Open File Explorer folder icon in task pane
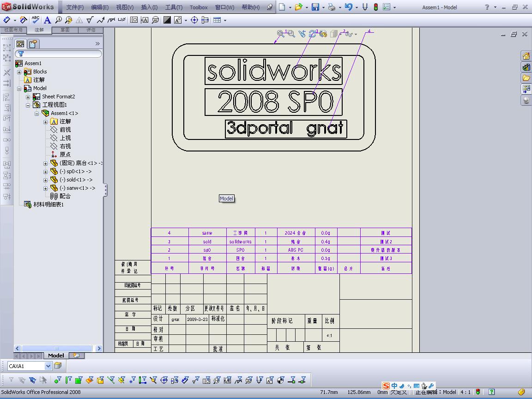Screen dimensions: 532x399 click(526, 78)
